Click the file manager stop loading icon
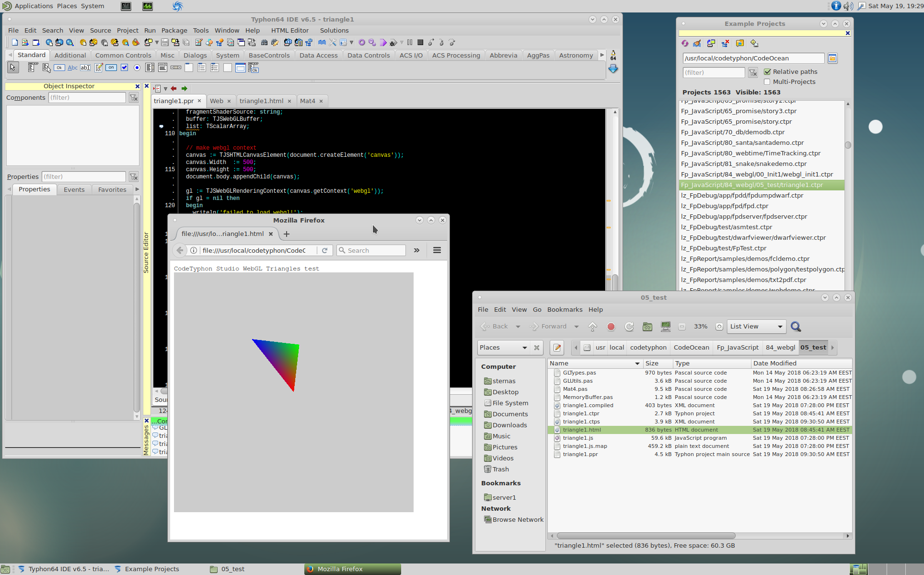Screen dimensions: 924x575 (611, 327)
